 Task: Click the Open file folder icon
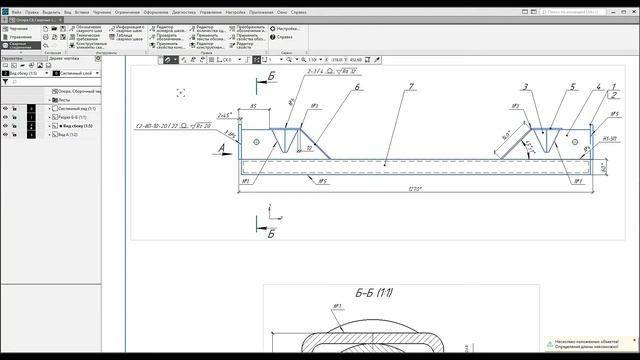(54, 29)
